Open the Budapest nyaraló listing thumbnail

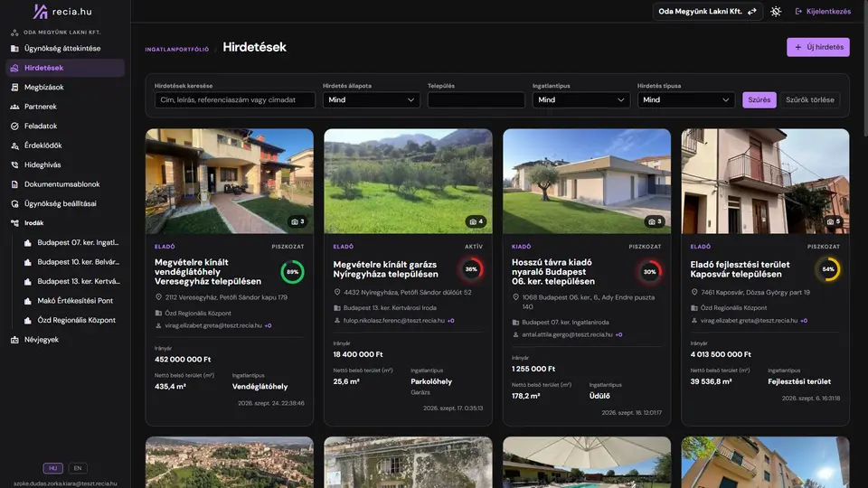point(586,181)
